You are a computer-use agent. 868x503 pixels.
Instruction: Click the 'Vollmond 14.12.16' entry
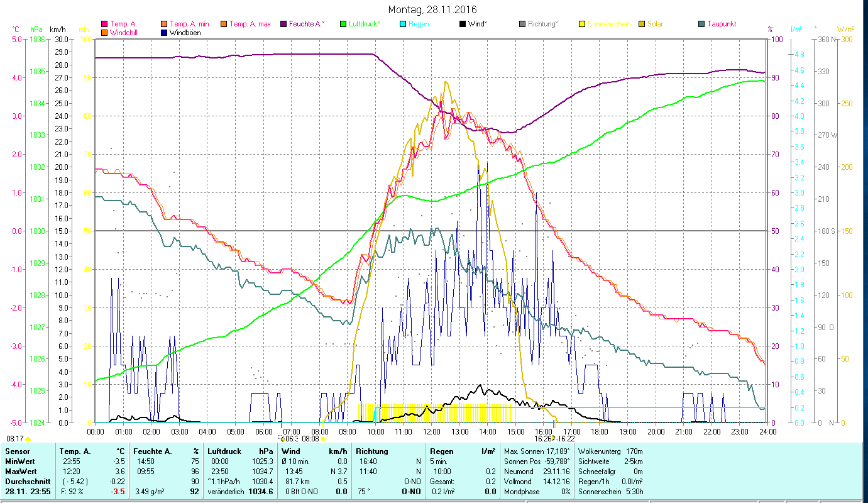tap(537, 482)
